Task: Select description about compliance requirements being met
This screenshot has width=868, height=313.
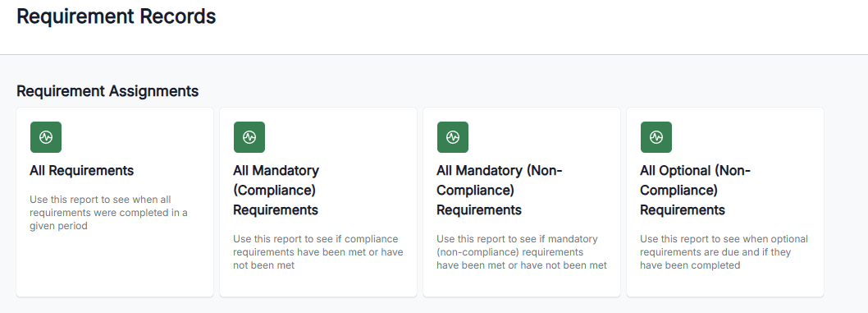Action: coord(318,252)
